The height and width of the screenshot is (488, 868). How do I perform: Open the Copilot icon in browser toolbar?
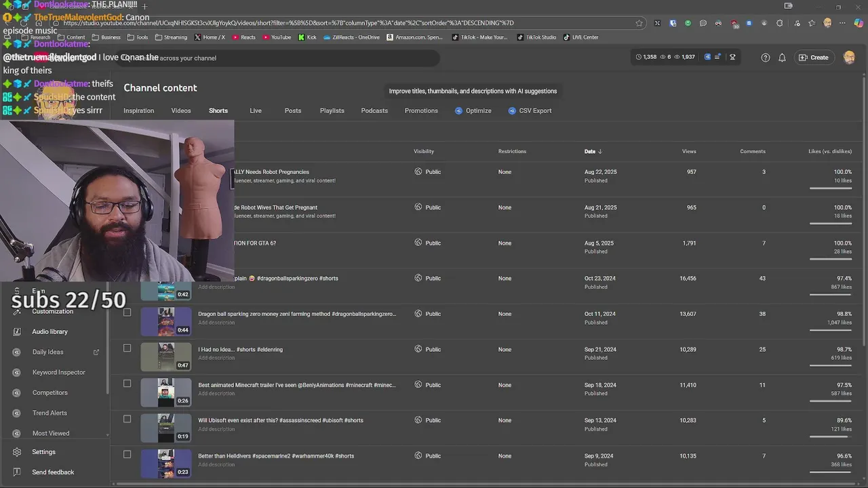coord(859,23)
